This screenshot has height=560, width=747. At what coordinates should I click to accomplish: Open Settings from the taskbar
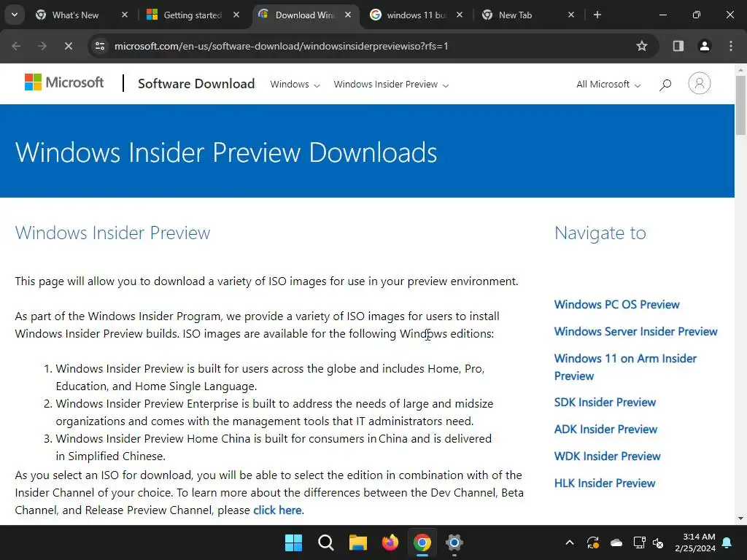coord(454,542)
